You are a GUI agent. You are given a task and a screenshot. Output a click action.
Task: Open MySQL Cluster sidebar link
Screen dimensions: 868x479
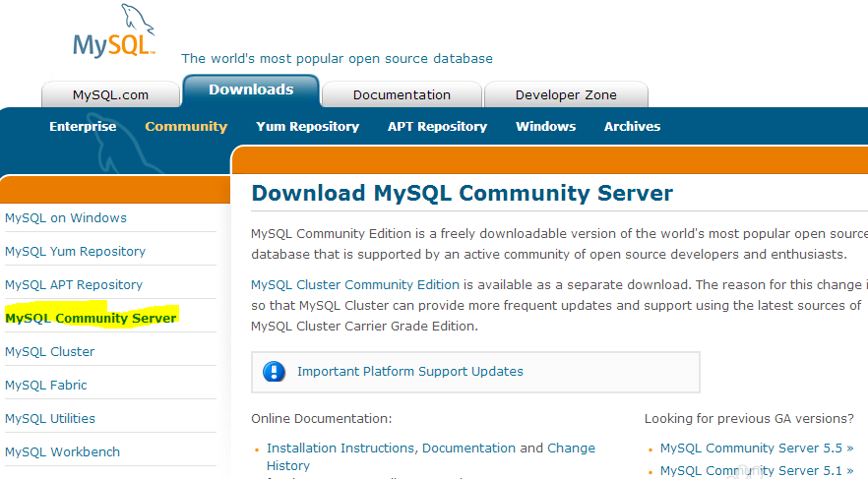50,352
